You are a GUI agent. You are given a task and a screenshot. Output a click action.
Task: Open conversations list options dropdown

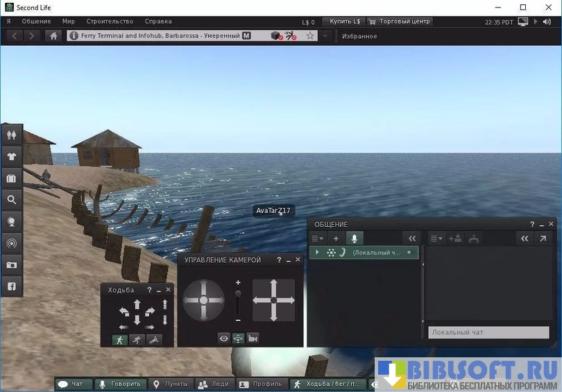tap(318, 238)
